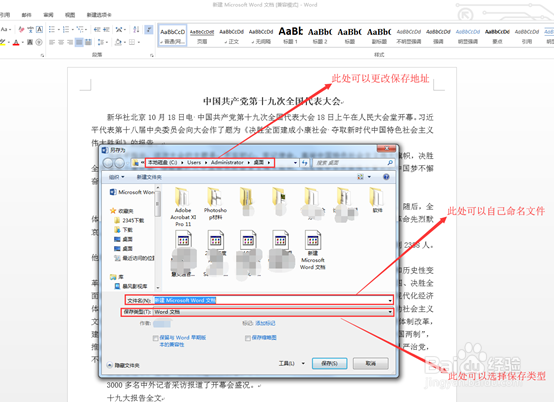The image size is (554, 402).
Task: Center text using ribbon alignment icon
Action: click(x=61, y=42)
